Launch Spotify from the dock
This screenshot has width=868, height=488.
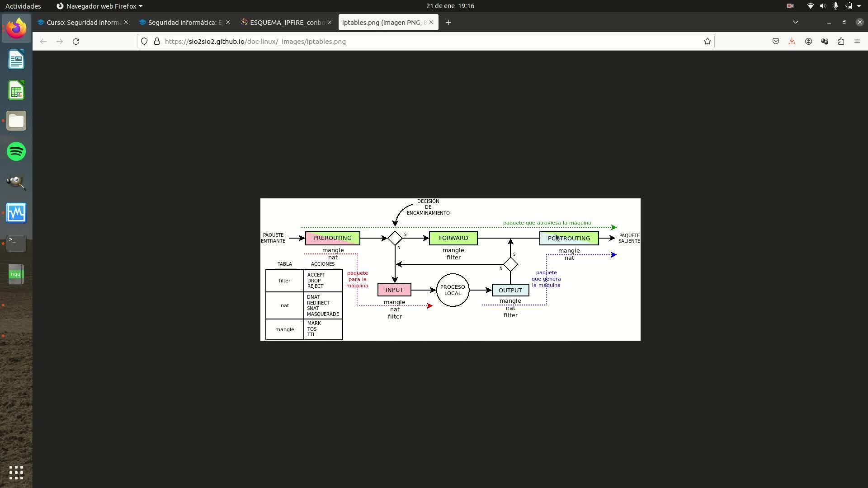pyautogui.click(x=16, y=151)
